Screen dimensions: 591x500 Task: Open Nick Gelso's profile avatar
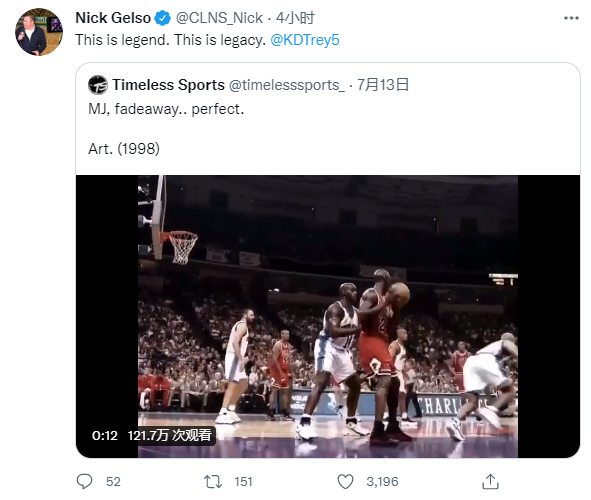click(x=39, y=32)
